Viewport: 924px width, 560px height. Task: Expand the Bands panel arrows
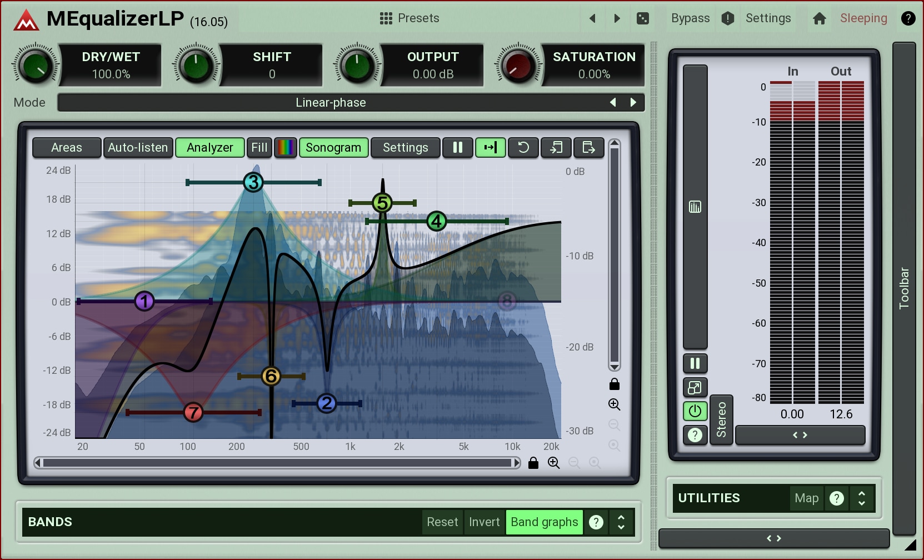(x=621, y=522)
